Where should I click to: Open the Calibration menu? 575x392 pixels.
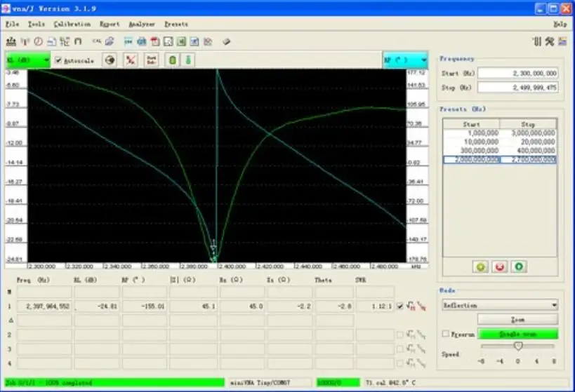click(x=72, y=24)
